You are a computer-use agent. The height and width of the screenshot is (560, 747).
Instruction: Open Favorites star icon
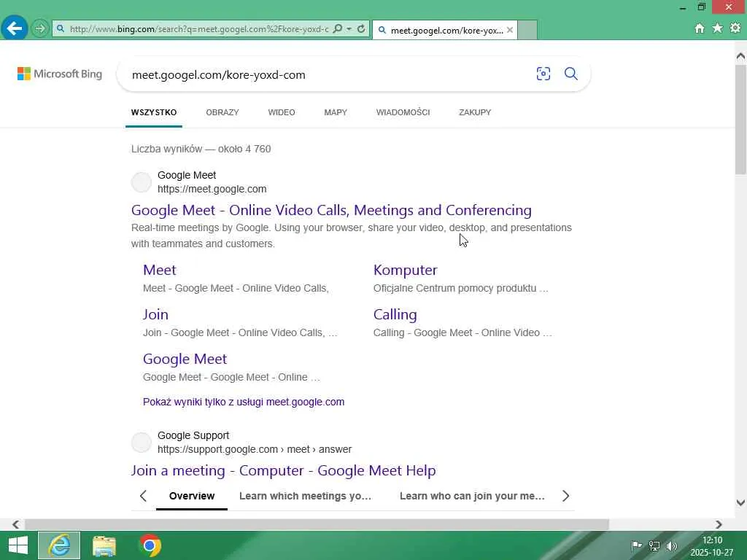pos(718,28)
